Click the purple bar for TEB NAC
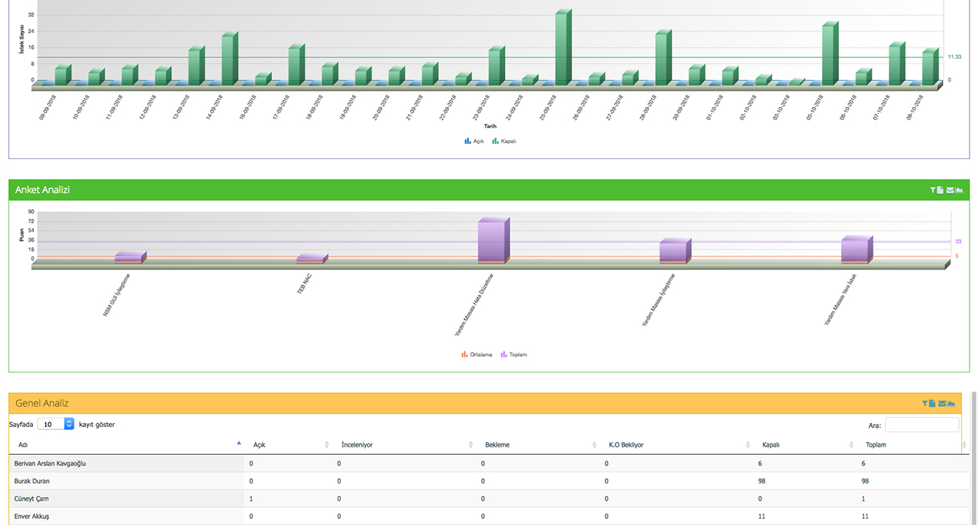The height and width of the screenshot is (525, 980). pyautogui.click(x=311, y=259)
